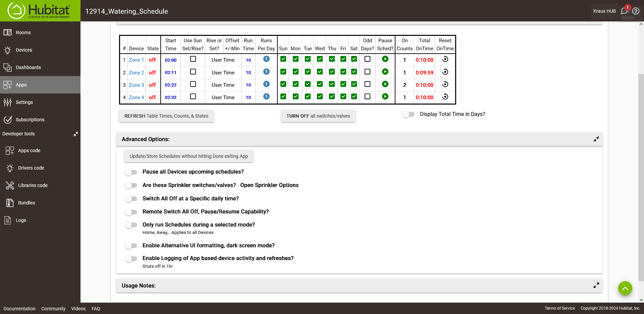Toggle Display Total Time in Days
Viewport: 644px width, 314px height.
click(409, 114)
